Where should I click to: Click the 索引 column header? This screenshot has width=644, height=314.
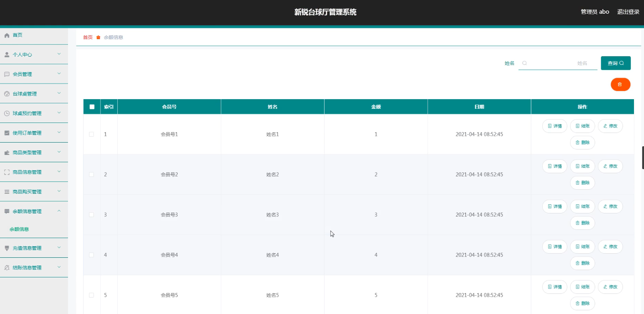109,106
